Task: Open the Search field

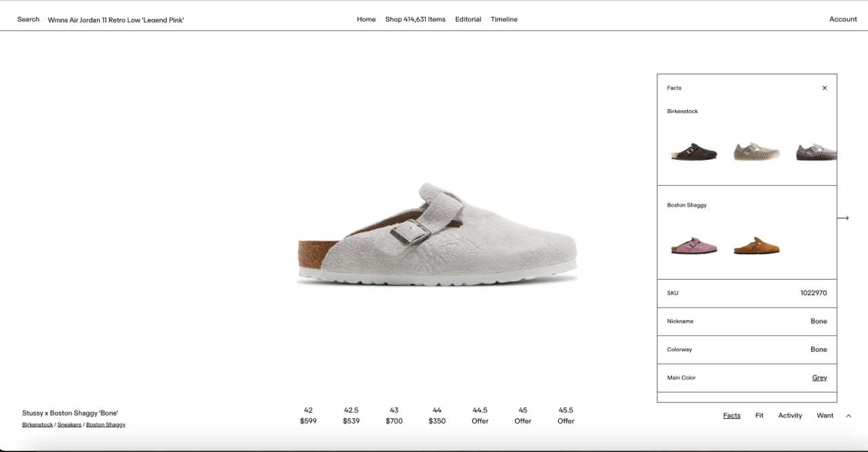Action: point(28,20)
